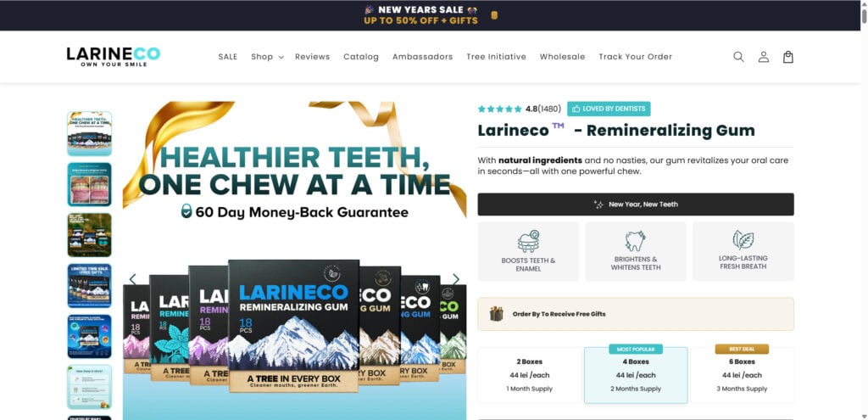This screenshot has height=420, width=868.
Task: Click the Larineco logo
Action: pyautogui.click(x=114, y=57)
